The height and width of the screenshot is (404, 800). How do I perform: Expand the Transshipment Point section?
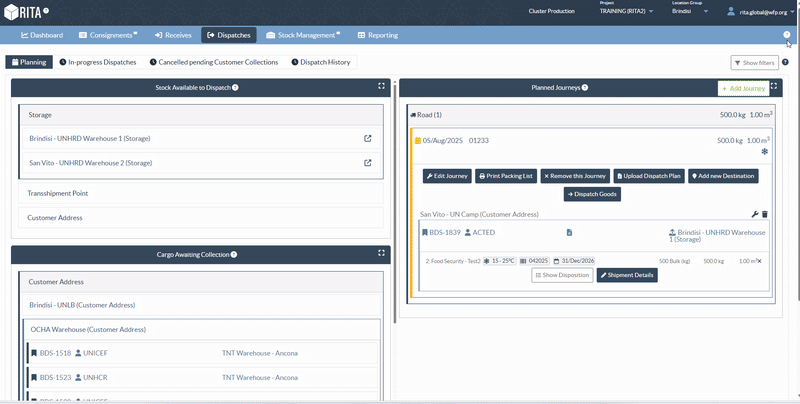[200, 193]
